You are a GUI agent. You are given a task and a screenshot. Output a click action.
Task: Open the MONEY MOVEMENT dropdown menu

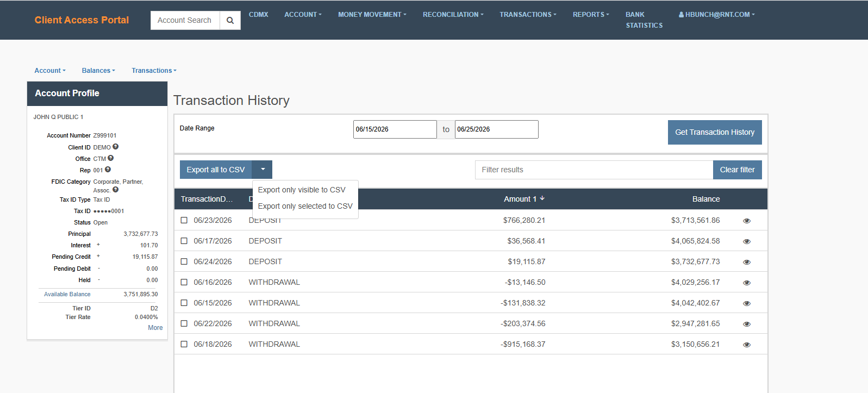372,15
